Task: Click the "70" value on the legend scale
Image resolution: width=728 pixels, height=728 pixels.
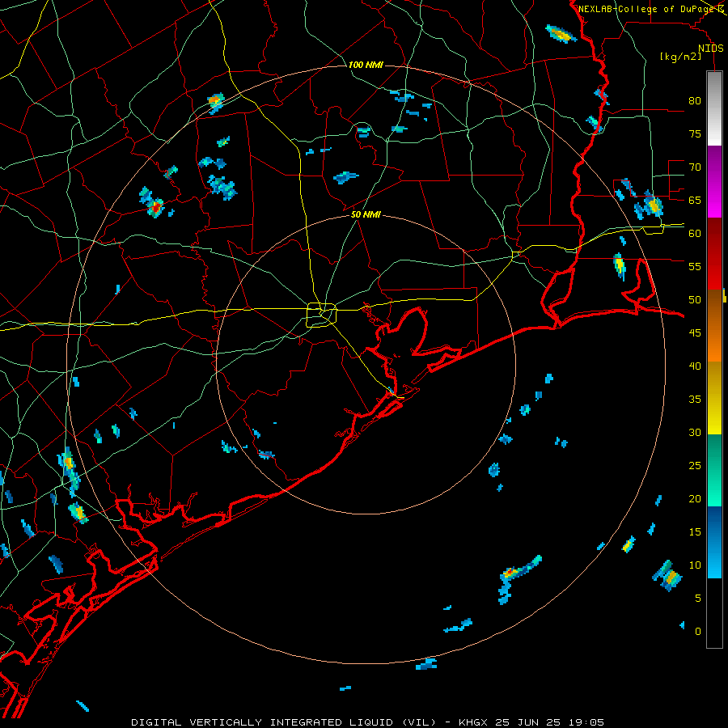Action: pos(695,167)
